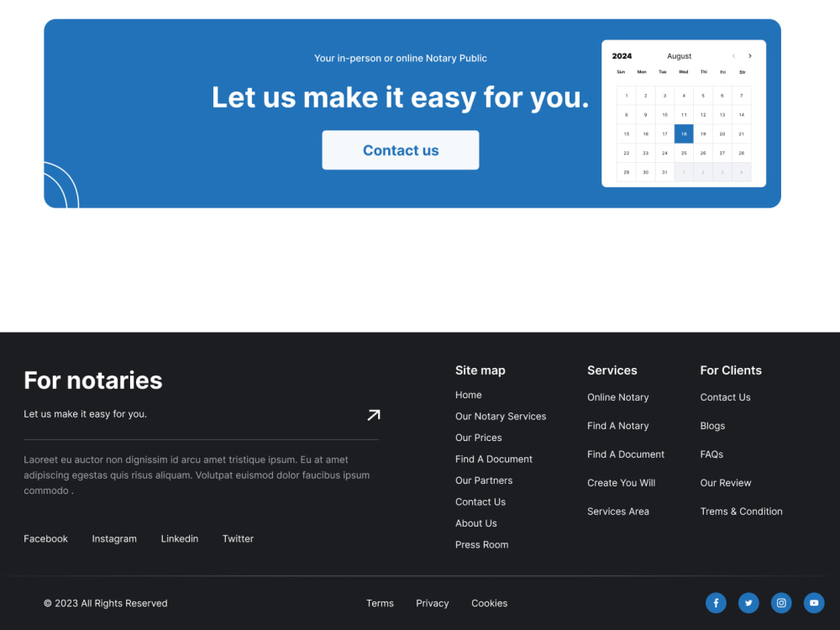Choose August 31 in the calendar
Screen dimensions: 840x630
tap(664, 172)
